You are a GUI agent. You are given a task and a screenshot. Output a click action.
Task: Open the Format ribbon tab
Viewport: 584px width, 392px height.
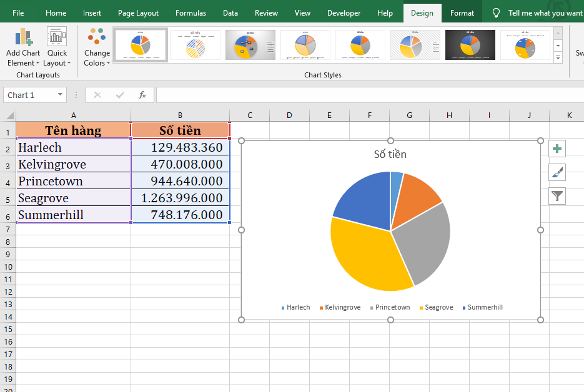462,13
